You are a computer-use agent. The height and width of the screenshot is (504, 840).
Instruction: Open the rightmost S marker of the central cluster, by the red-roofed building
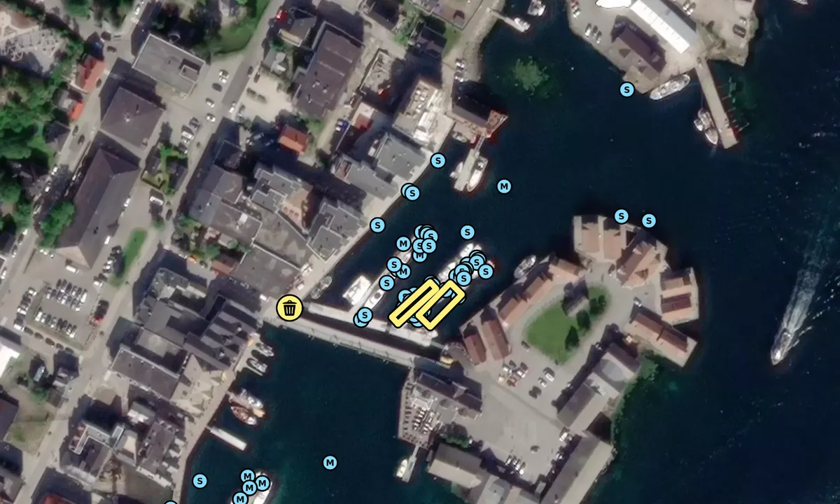click(x=486, y=272)
